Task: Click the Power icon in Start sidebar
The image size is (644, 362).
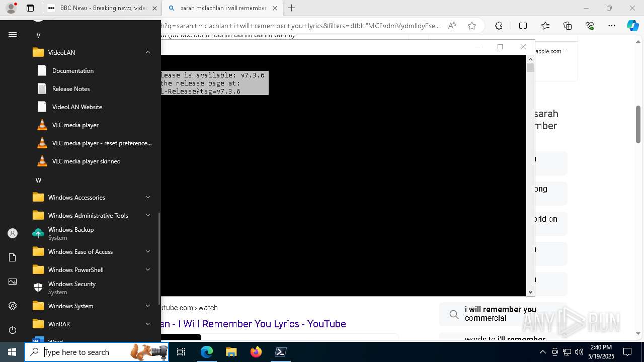Action: [x=13, y=330]
